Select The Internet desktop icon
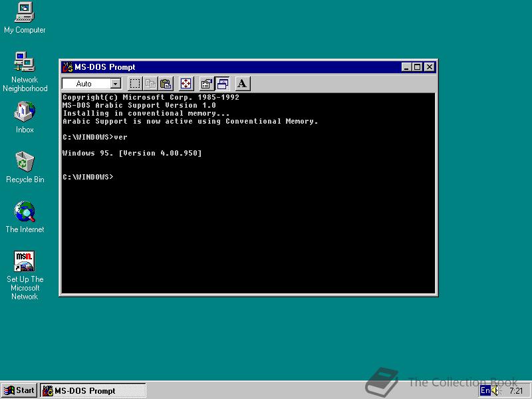Image resolution: width=532 pixels, height=399 pixels. [25, 217]
